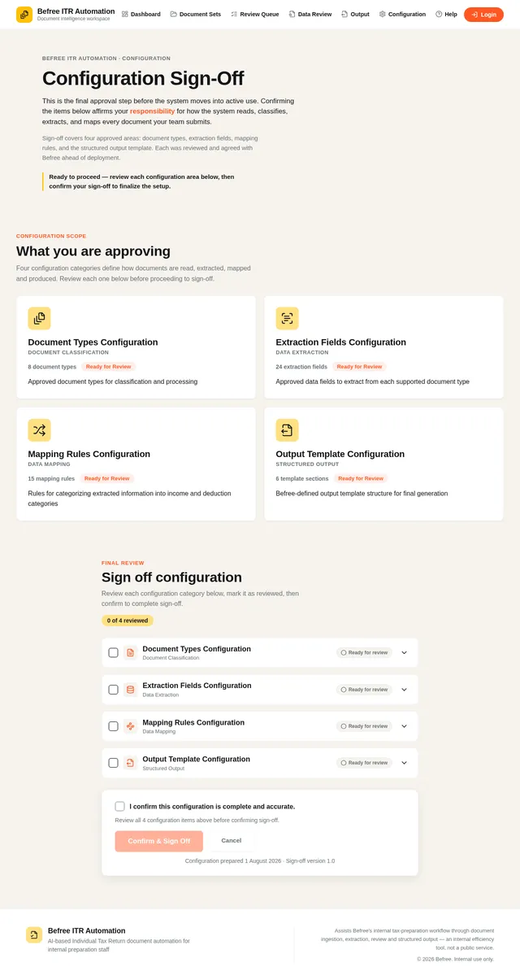Click the Document Types card copy icon
Viewport: 520px width, 980px height.
[39, 318]
